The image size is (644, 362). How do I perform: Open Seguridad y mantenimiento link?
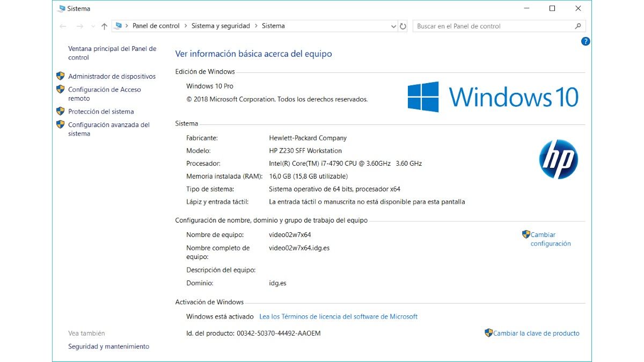(108, 346)
